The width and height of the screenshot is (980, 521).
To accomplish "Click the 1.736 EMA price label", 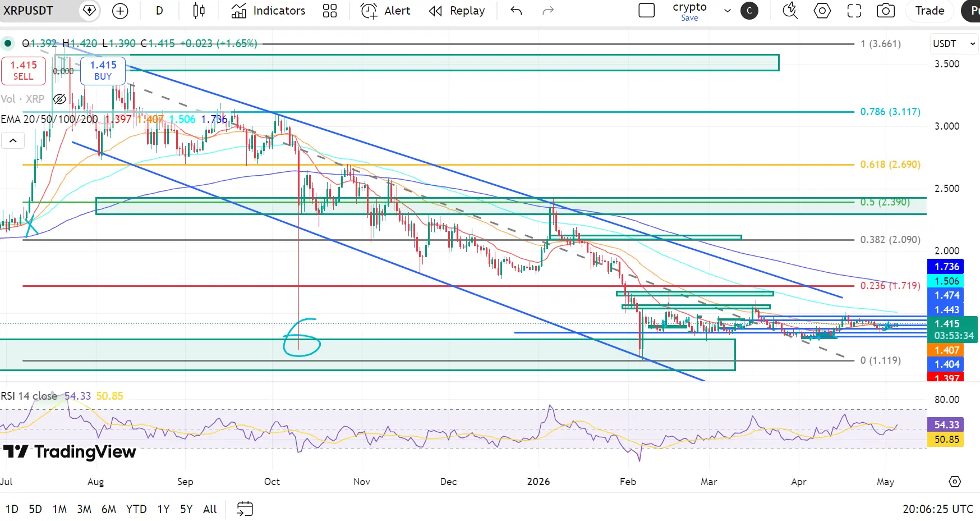I will click(x=946, y=267).
